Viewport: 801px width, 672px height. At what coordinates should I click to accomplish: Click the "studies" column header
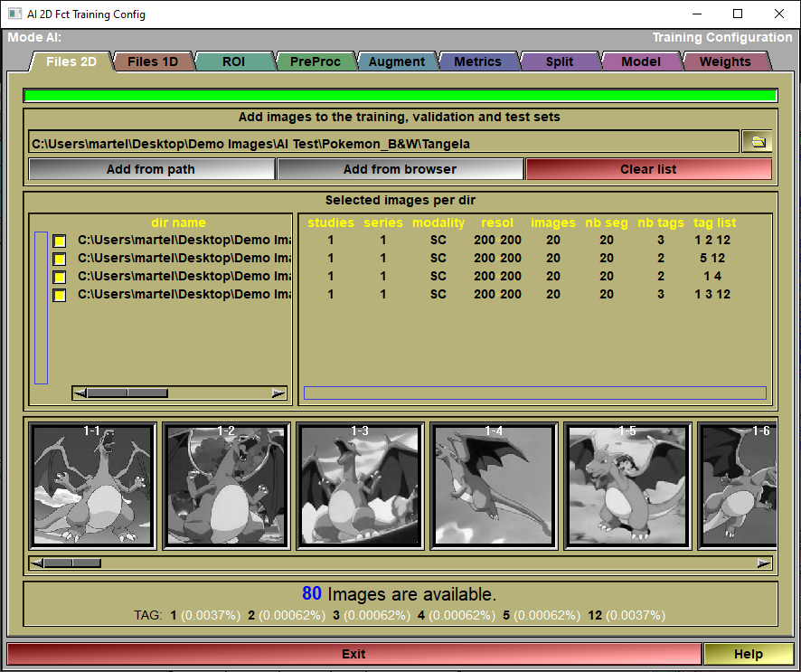(x=331, y=222)
